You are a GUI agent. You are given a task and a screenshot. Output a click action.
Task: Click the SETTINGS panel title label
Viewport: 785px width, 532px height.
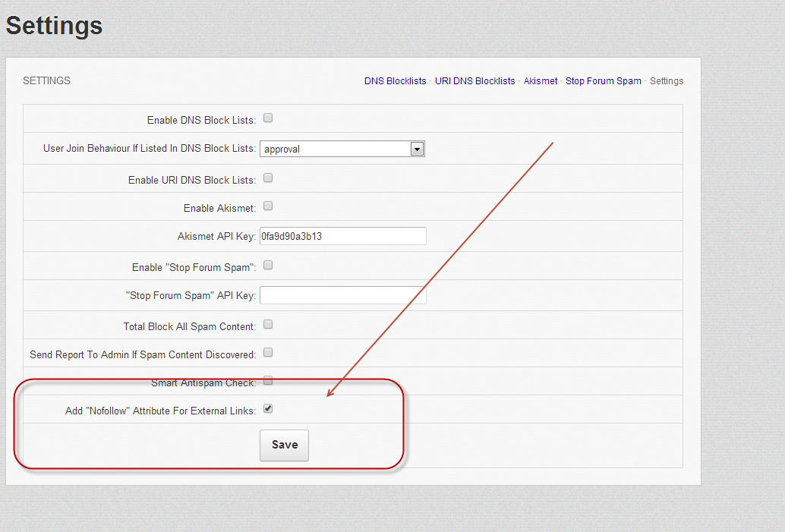pyautogui.click(x=46, y=80)
